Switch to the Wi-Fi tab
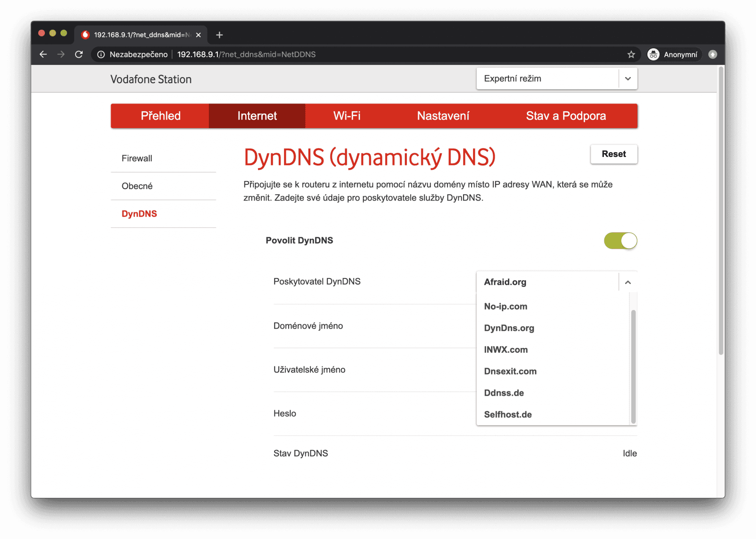 [x=347, y=116]
